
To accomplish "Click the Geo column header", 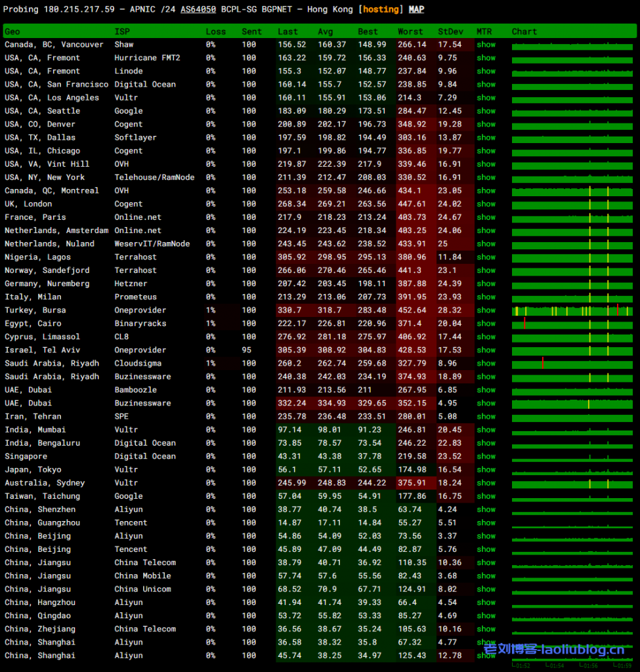I will [12, 31].
